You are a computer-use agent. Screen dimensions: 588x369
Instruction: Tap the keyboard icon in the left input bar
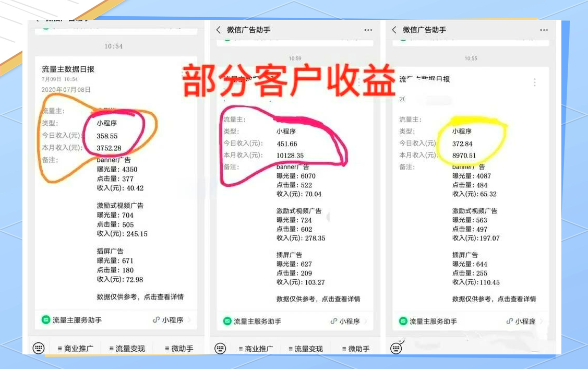pos(39,348)
